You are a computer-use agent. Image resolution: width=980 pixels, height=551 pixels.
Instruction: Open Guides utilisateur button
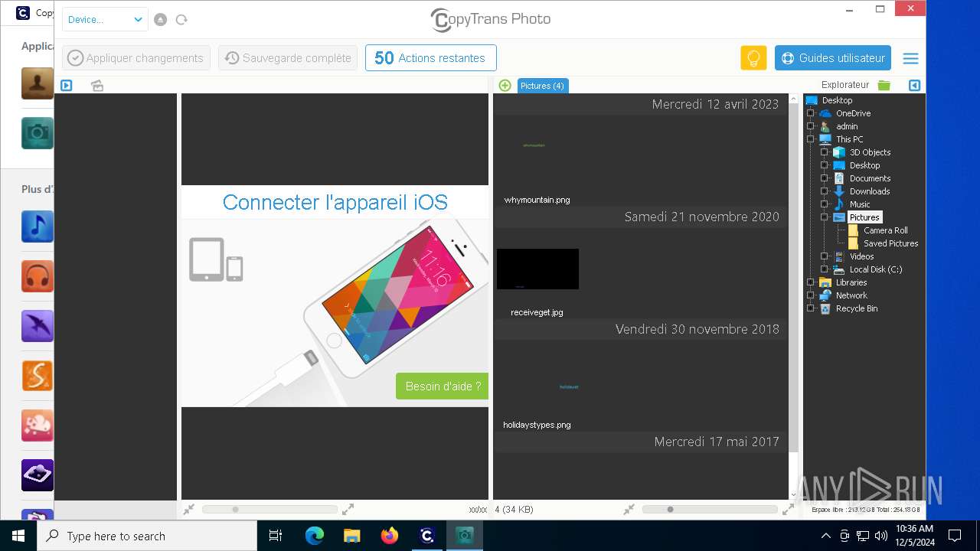tap(833, 58)
